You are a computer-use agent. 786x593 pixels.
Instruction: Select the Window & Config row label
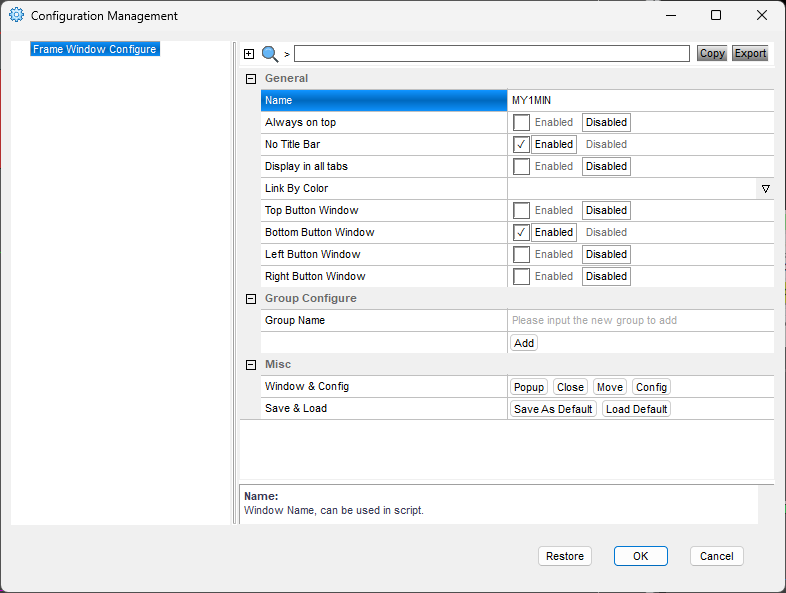click(x=384, y=386)
